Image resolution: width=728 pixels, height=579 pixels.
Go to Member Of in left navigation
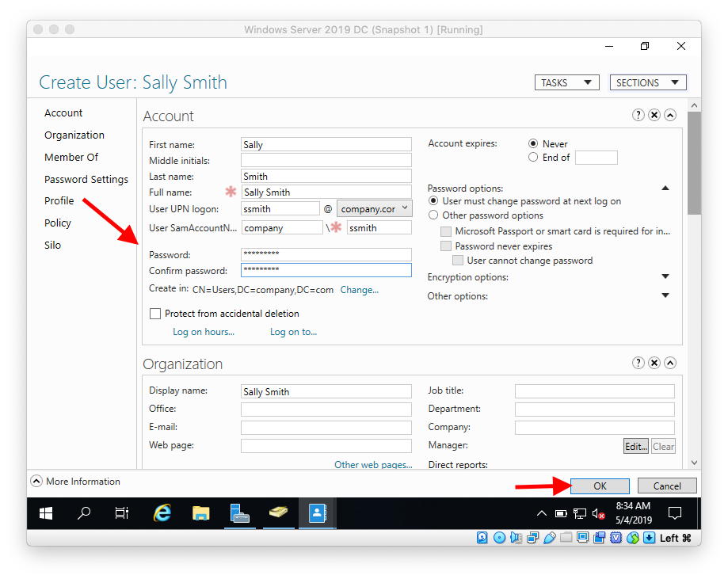(71, 157)
